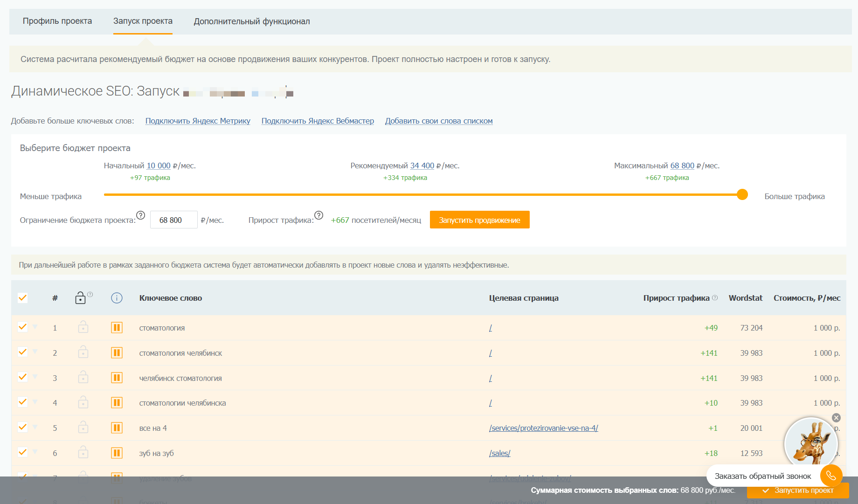Switch to the Профиль проекта tab
Screen dimensions: 858x504
(57, 21)
